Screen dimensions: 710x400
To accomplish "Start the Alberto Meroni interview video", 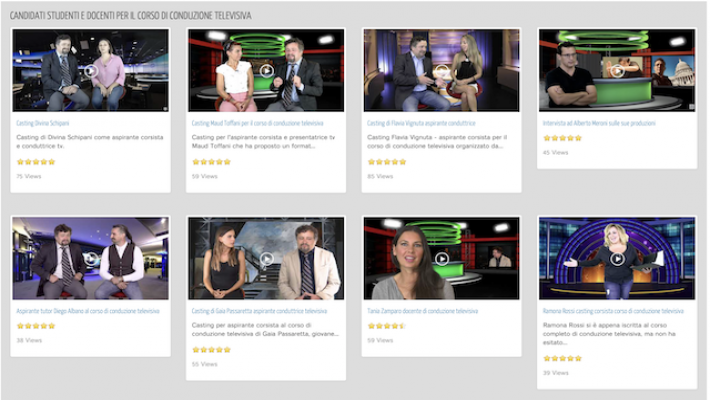I will (x=617, y=71).
